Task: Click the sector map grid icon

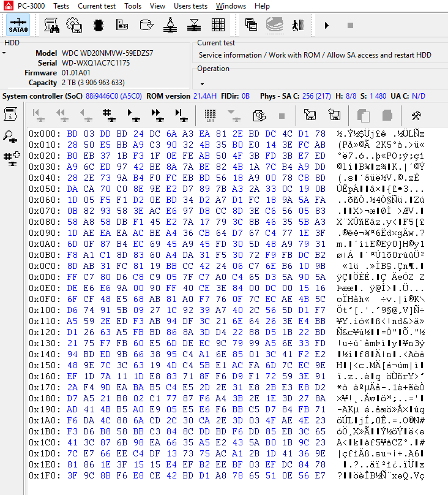Action: [x=218, y=26]
